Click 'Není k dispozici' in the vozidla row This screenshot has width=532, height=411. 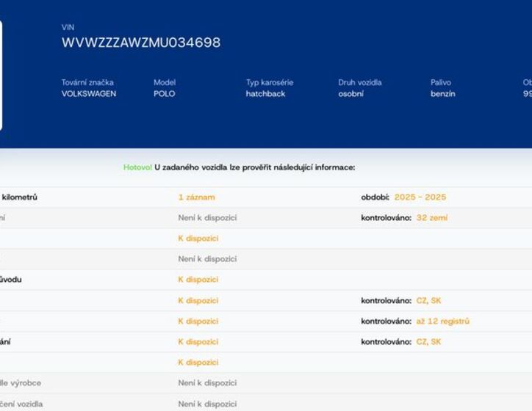(x=207, y=404)
